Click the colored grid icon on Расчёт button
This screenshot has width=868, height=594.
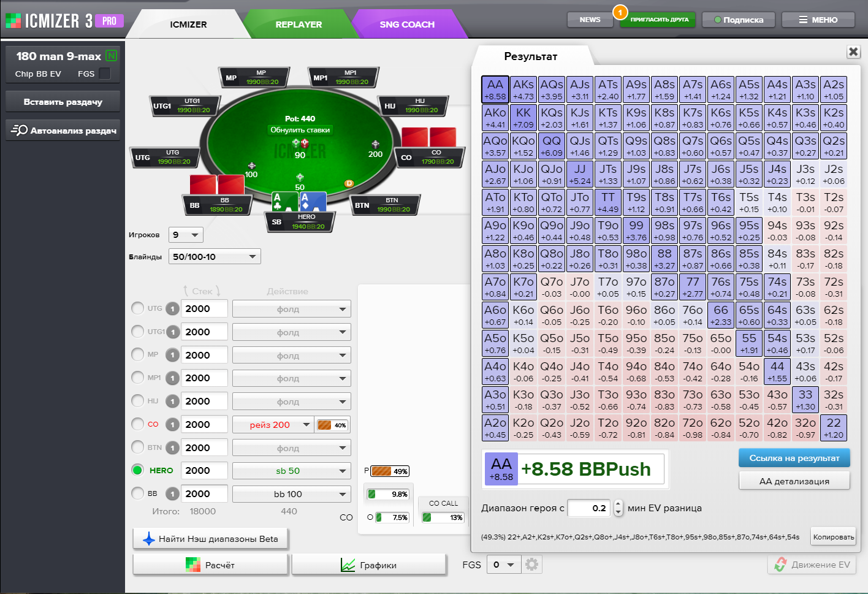pyautogui.click(x=193, y=565)
